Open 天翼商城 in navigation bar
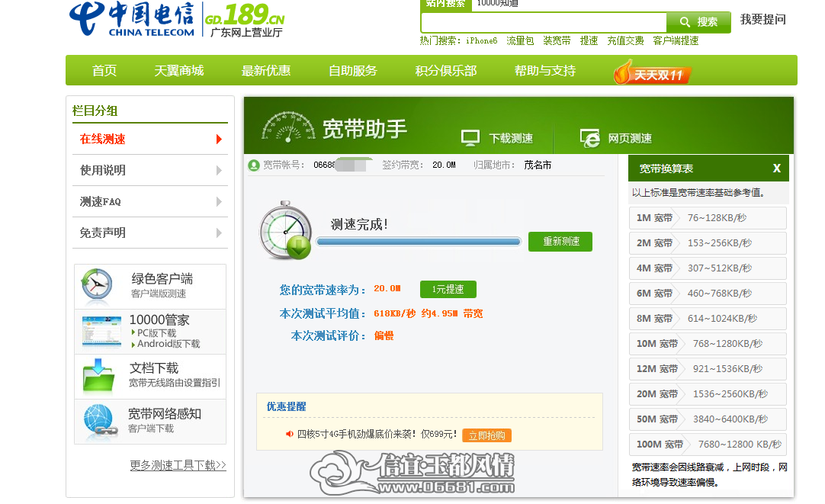 (x=179, y=70)
